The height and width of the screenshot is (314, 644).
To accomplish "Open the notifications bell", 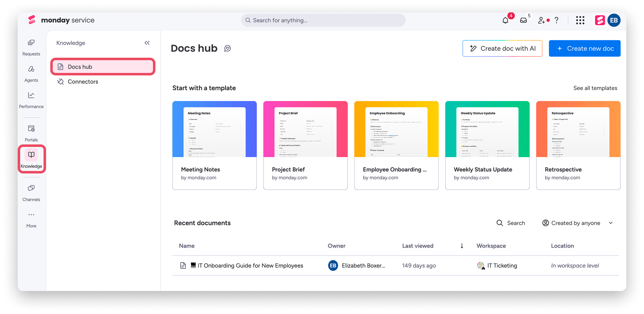I will pyautogui.click(x=505, y=21).
